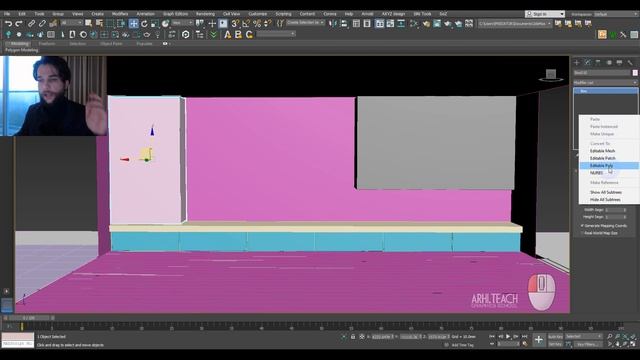The width and height of the screenshot is (640, 360).
Task: Toggle Set Key mode
Action: (x=555, y=344)
